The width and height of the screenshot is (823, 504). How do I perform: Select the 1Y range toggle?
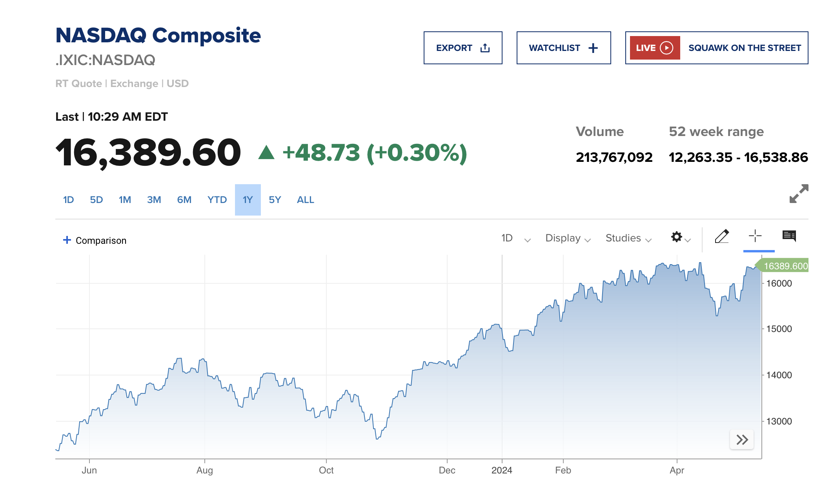248,200
